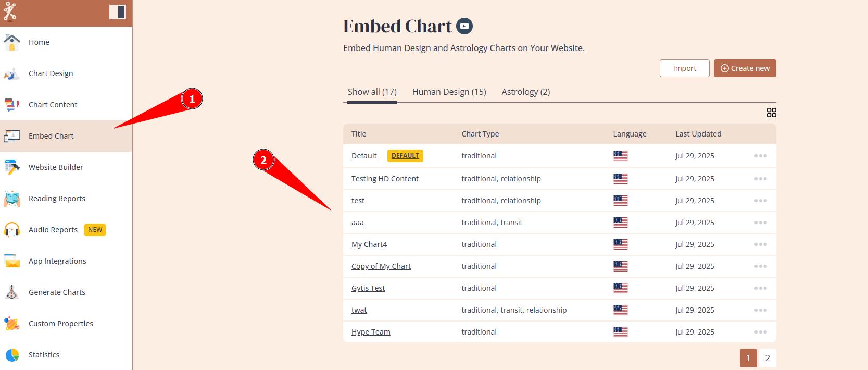Open the Testing HD Content link
The image size is (868, 370).
385,179
